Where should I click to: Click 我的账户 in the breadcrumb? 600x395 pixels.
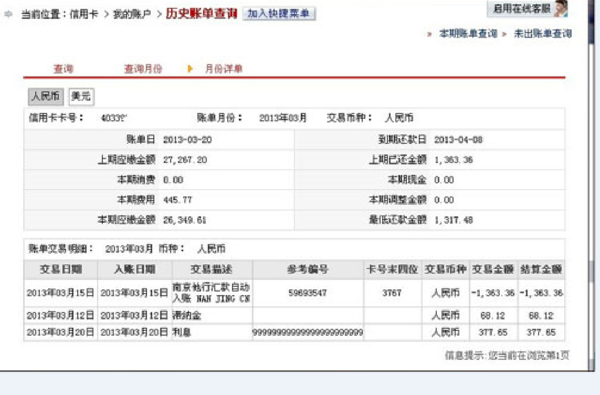[132, 15]
